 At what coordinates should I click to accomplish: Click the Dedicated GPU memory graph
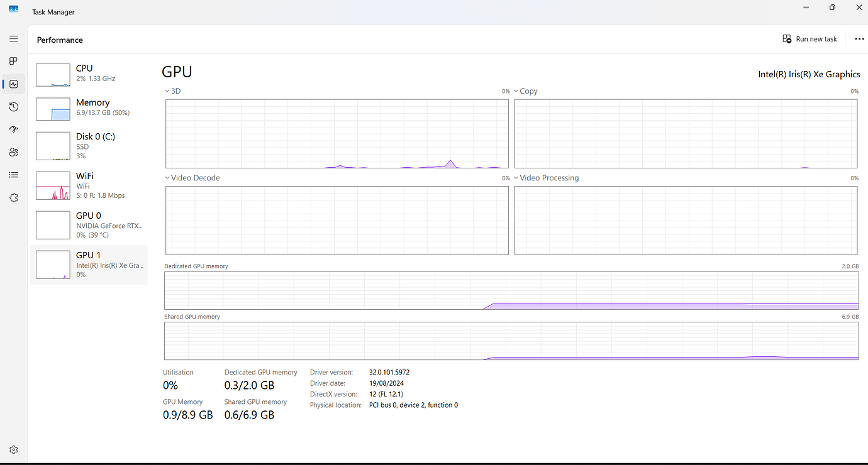point(511,290)
